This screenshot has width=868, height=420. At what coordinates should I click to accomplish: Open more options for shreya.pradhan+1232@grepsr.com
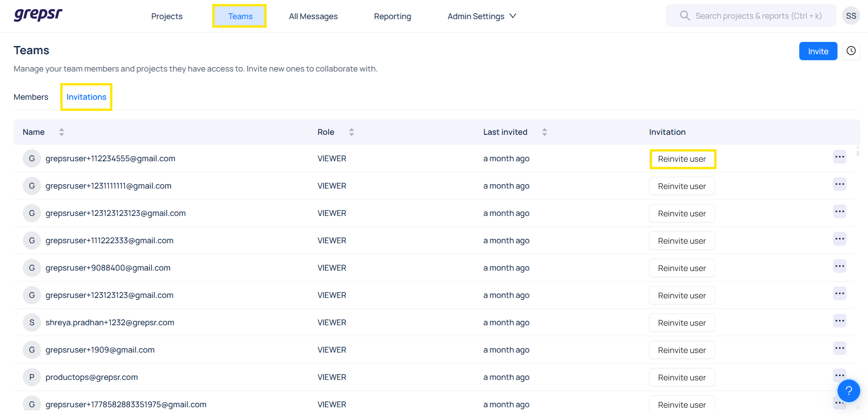tap(839, 321)
